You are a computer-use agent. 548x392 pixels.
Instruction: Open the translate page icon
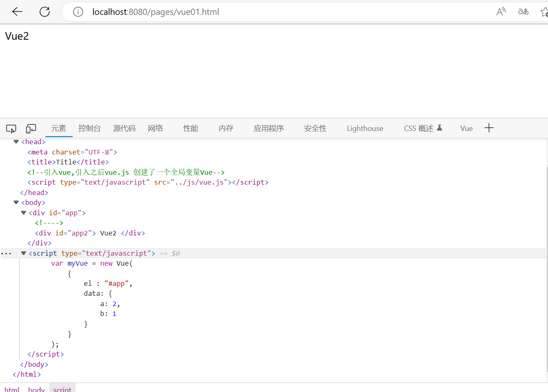pos(523,12)
